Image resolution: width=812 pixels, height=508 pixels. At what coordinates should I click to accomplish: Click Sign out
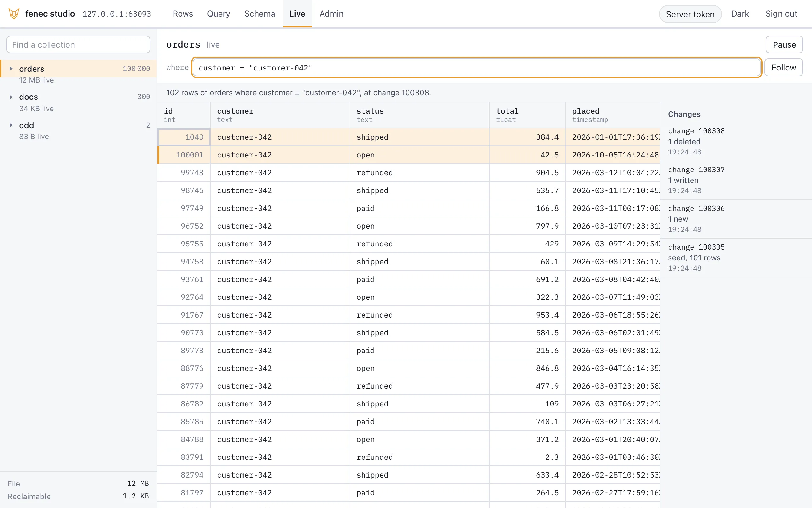[781, 14]
